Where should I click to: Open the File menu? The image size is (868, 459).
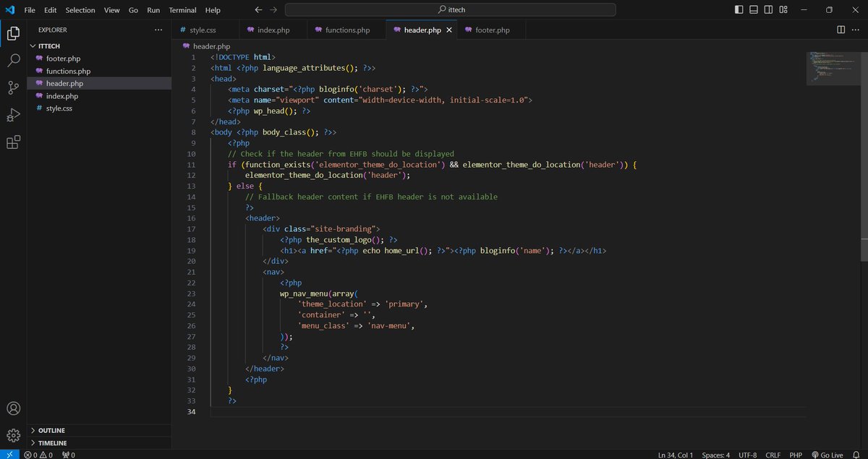click(29, 10)
